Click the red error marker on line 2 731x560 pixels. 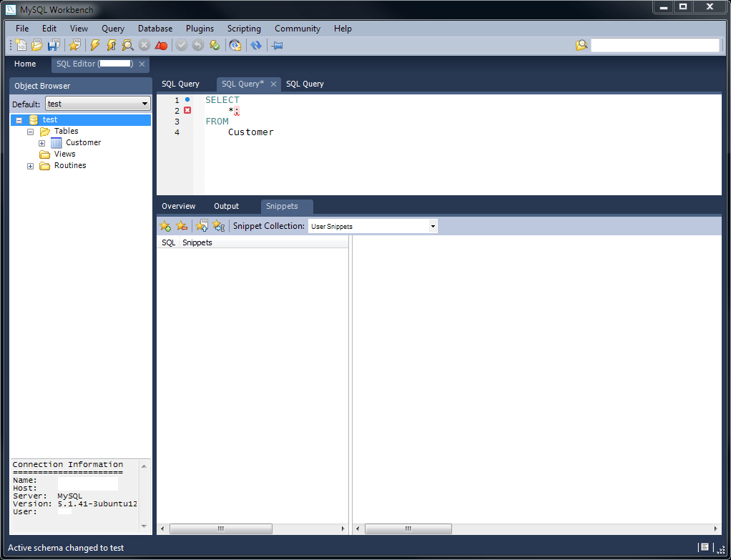coord(187,111)
